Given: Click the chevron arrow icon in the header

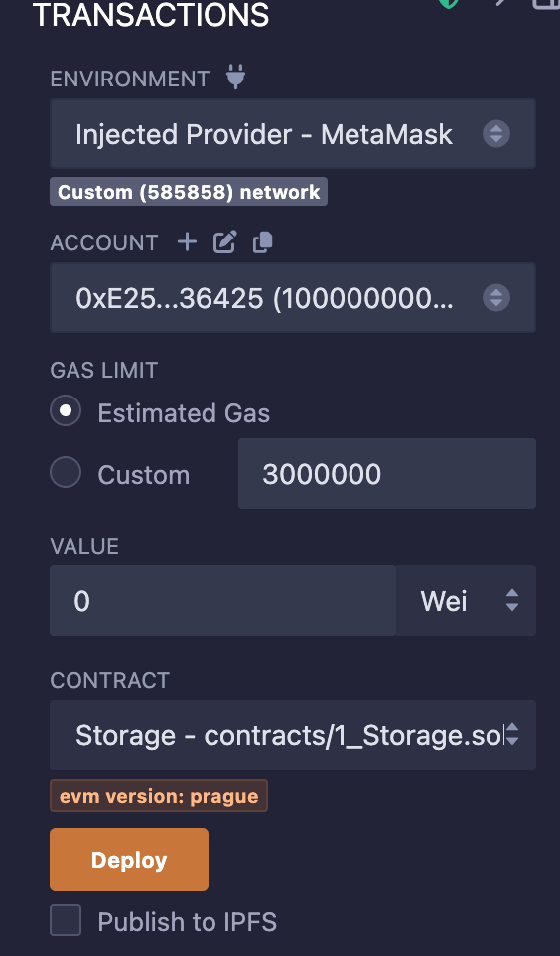Looking at the screenshot, I should [x=501, y=2].
